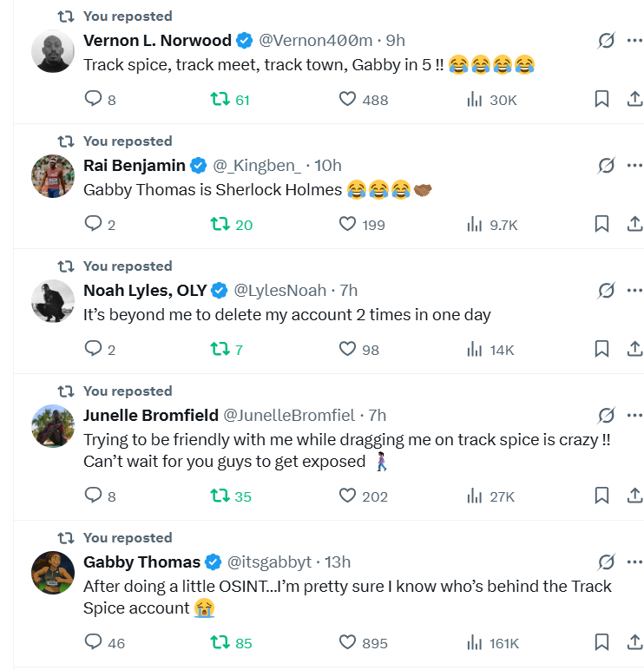Reply to Vernon L. Norwood's post

coord(94,100)
